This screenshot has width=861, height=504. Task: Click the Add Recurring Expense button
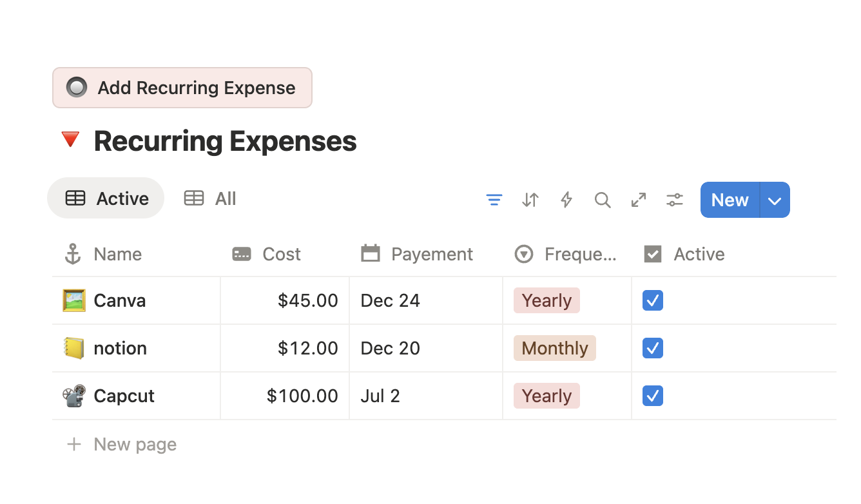[x=182, y=87]
